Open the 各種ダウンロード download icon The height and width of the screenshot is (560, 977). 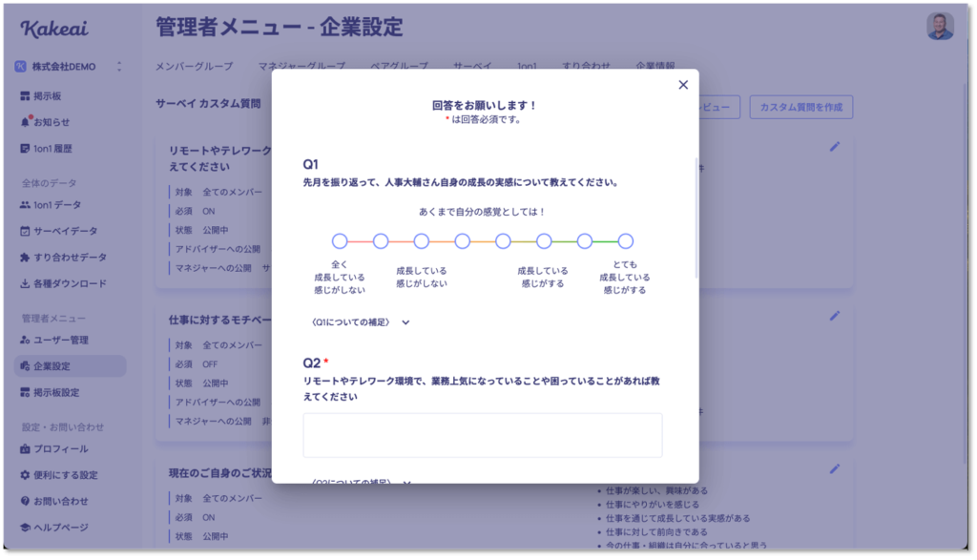25,283
